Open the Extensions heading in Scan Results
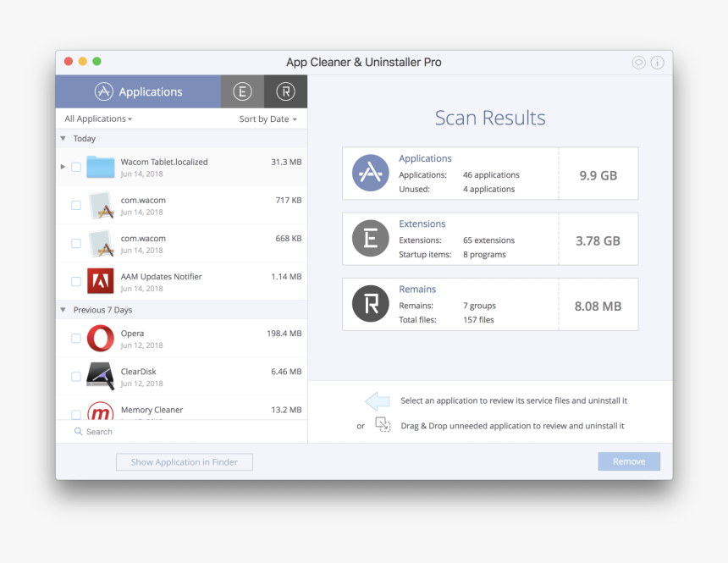Screen dimensions: 728x563 (x=422, y=224)
